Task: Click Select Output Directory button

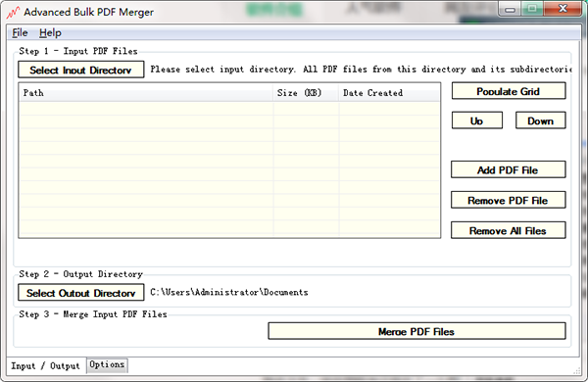Action: point(81,293)
